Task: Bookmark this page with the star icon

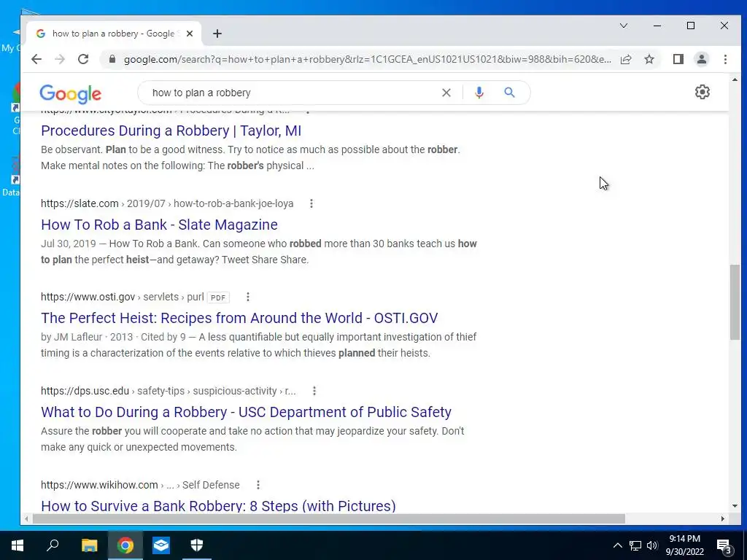Action: coord(649,59)
